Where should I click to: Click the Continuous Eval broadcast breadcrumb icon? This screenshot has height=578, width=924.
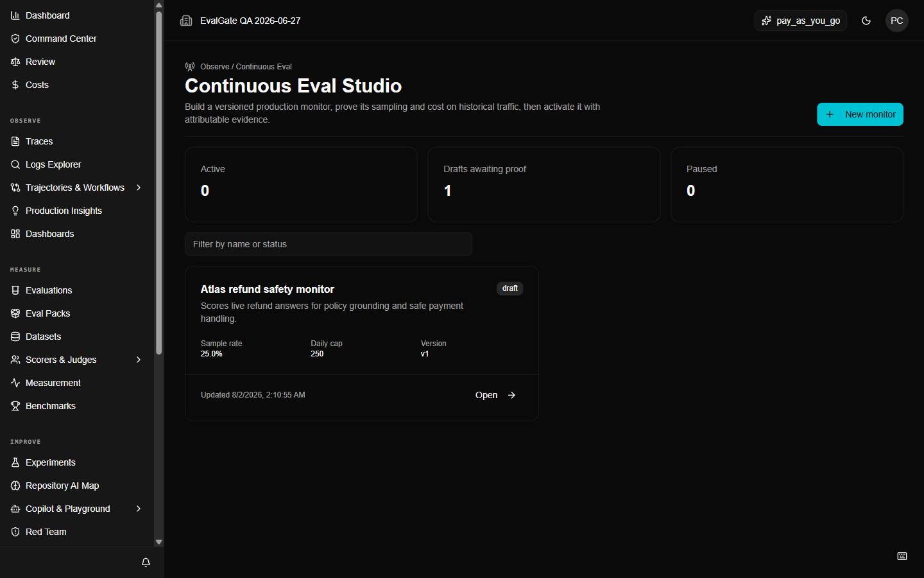coord(190,67)
